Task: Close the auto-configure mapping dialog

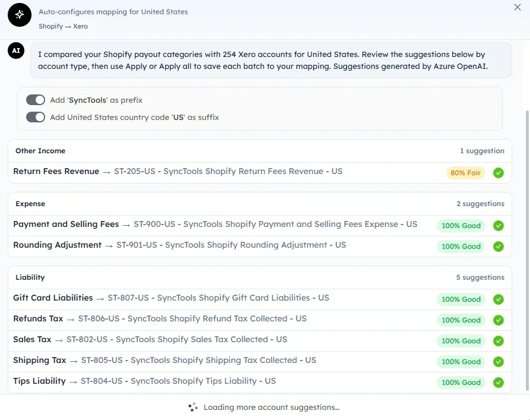Action: 517,7
